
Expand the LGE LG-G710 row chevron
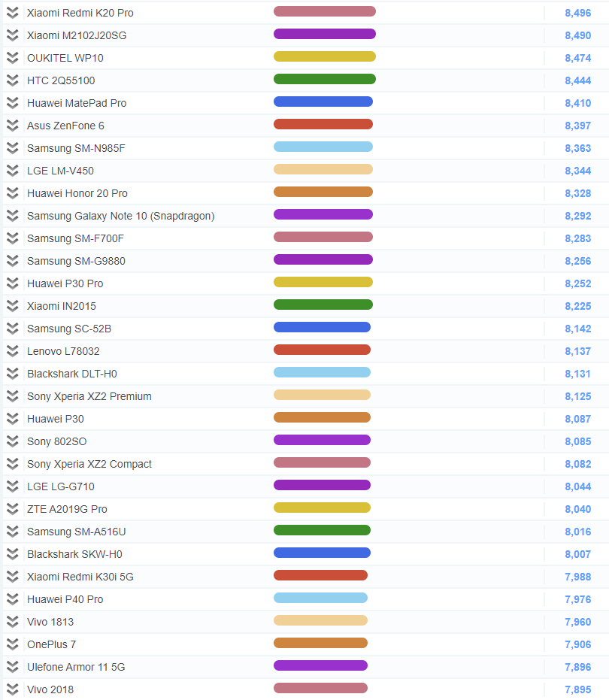13,486
